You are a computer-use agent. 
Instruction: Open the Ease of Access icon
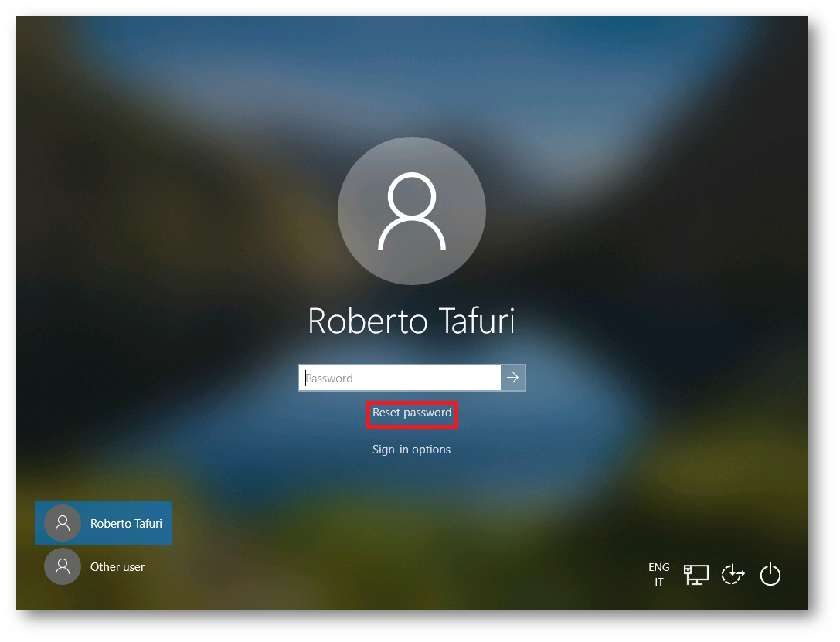[733, 575]
